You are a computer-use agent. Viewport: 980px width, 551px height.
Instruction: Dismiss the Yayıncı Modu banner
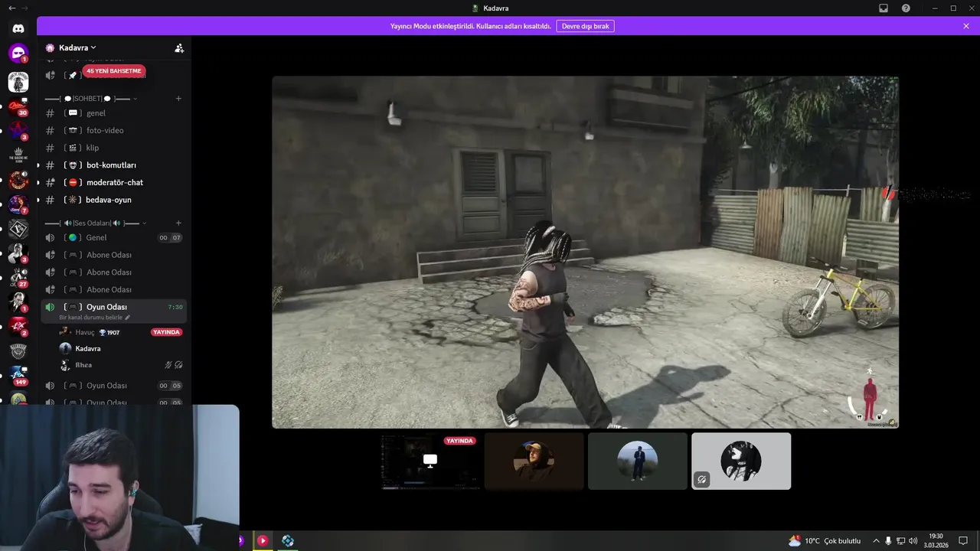(x=966, y=26)
